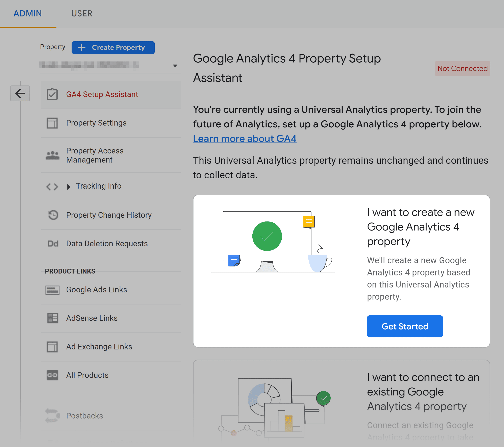Expand the Tracking Info triangle
Viewport: 504px width, 447px height.
[69, 186]
